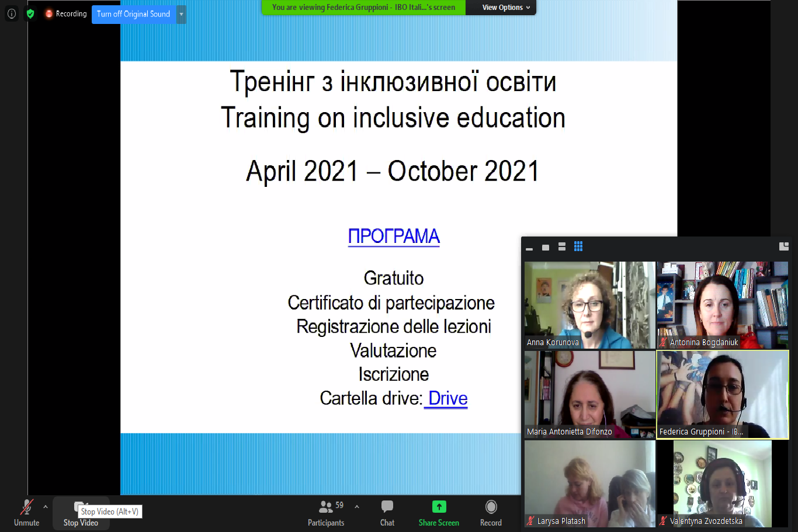Switch the video panel to thumbnail strip view

(562, 246)
